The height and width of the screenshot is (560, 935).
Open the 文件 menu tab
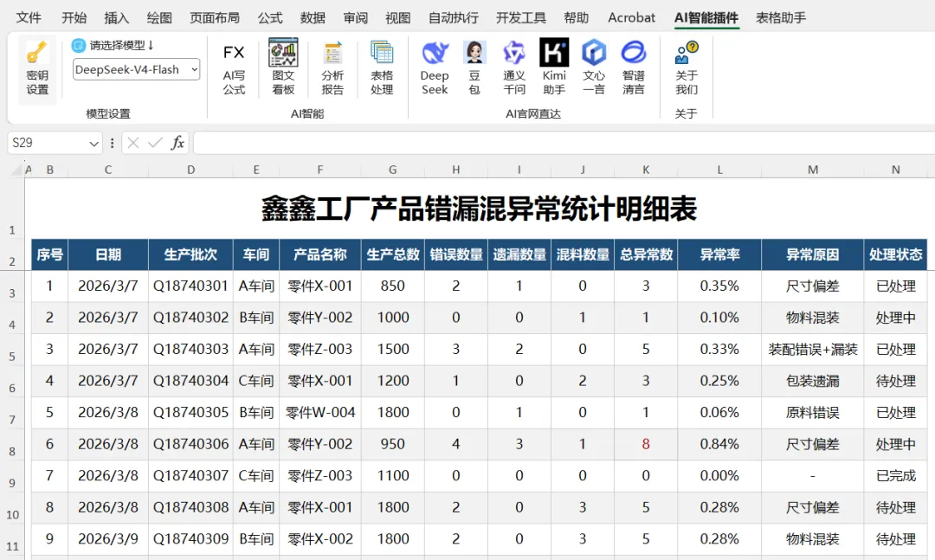pyautogui.click(x=29, y=18)
